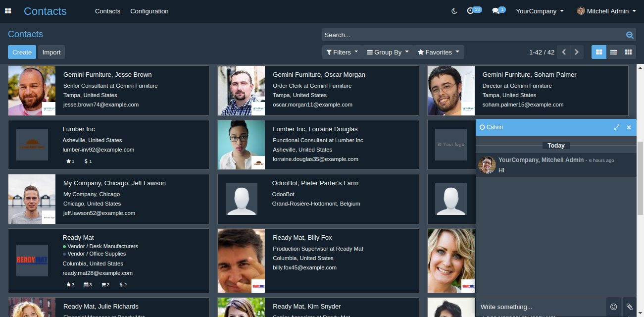This screenshot has width=644, height=317.
Task: Expand the Calvin chat window
Action: [617, 127]
